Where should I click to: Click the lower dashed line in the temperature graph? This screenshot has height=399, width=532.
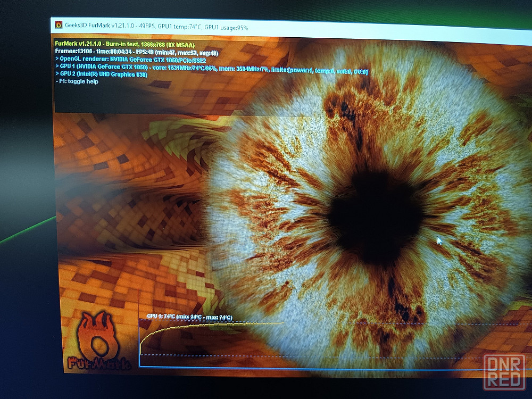pos(319,355)
